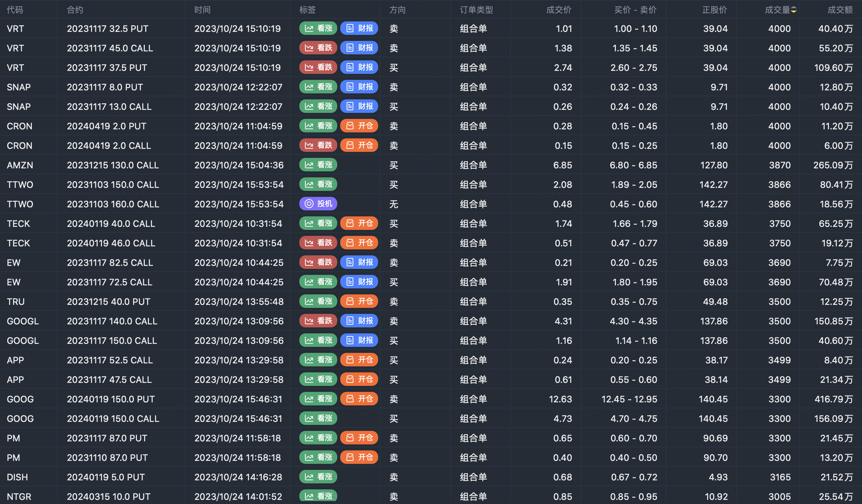Click the 127.80 underlying price
This screenshot has height=504, width=862.
click(x=714, y=165)
